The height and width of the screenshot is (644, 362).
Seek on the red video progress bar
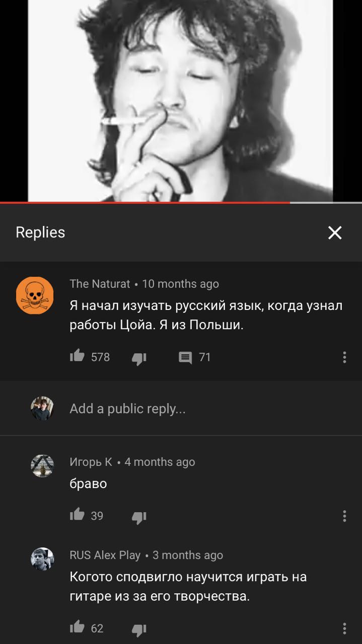tap(145, 202)
